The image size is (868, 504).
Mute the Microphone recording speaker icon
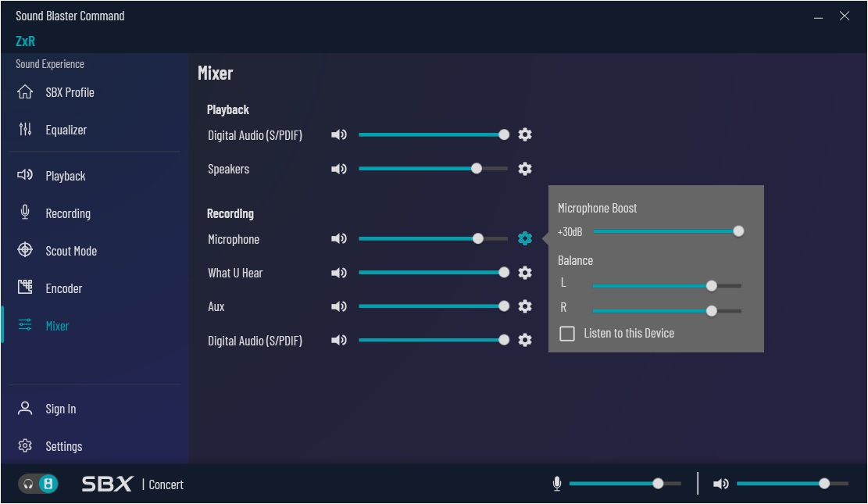(x=338, y=239)
